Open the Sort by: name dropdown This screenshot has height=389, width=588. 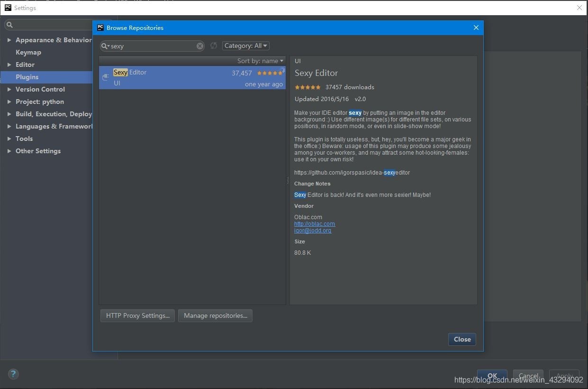click(x=260, y=61)
